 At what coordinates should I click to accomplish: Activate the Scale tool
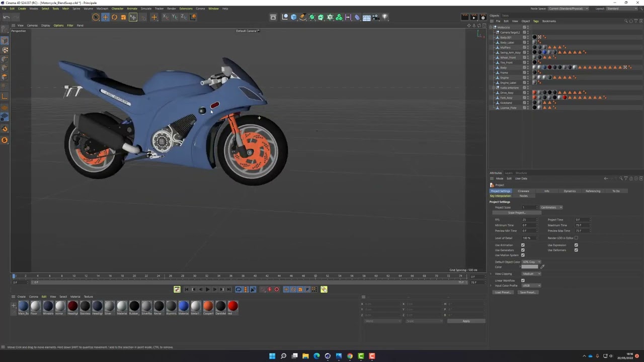pyautogui.click(x=123, y=17)
